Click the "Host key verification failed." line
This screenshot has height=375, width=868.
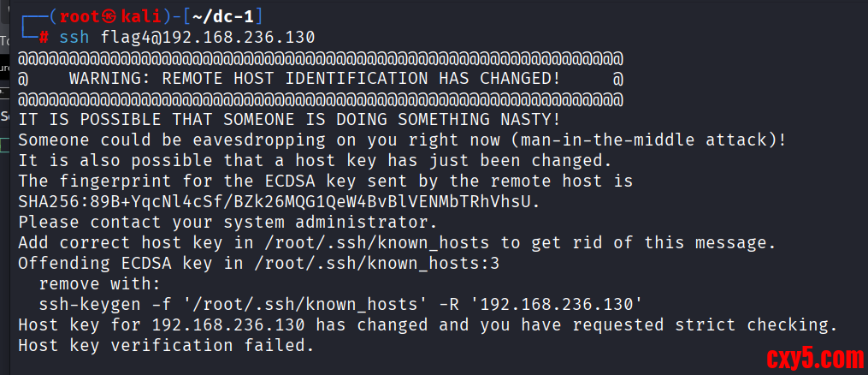click(167, 346)
